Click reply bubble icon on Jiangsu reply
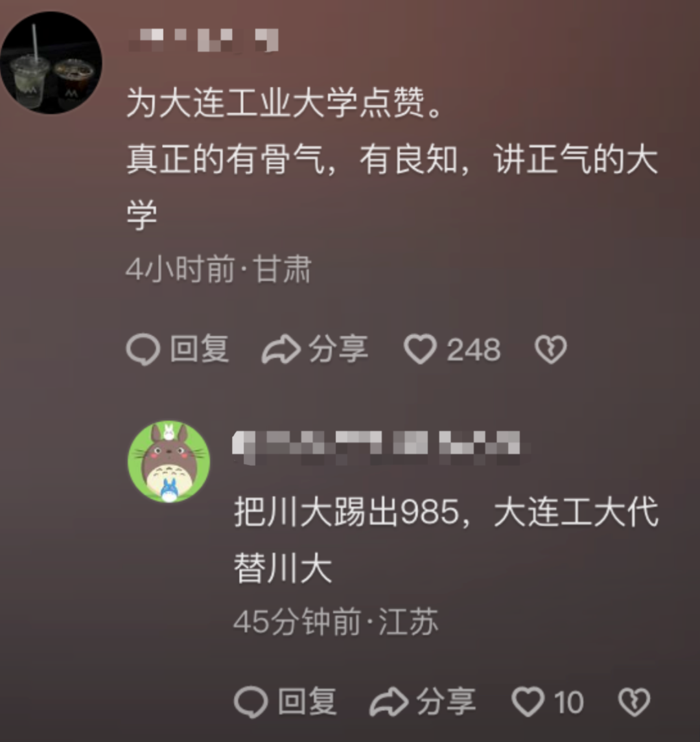The image size is (700, 742). (251, 701)
